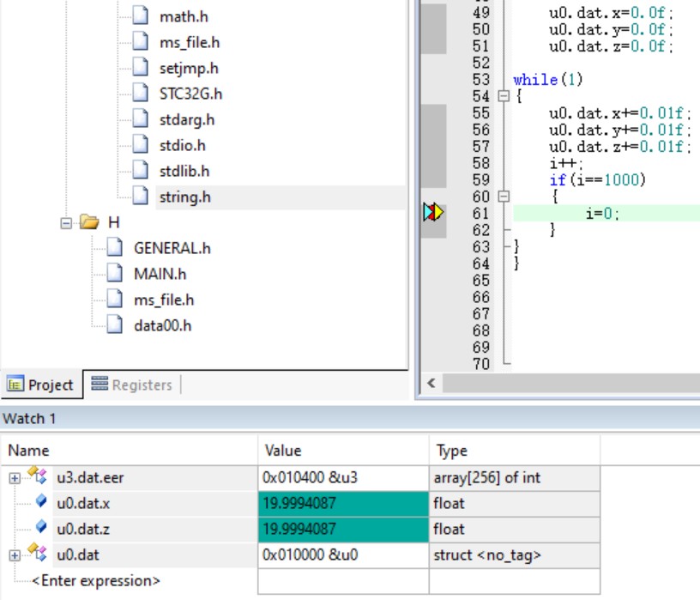
Task: Click the Watch 1 panel title
Action: click(x=29, y=419)
